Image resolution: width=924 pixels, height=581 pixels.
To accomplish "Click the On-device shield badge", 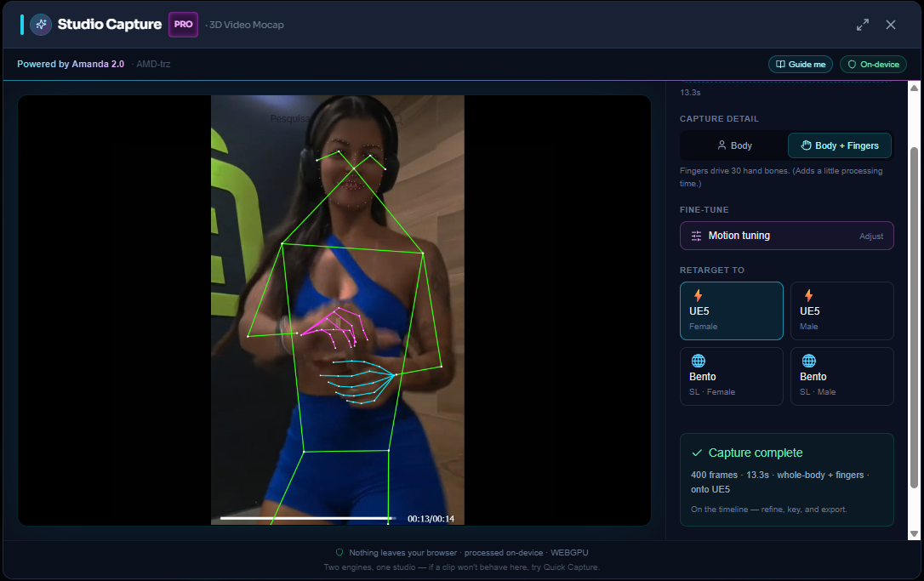I will click(x=873, y=65).
